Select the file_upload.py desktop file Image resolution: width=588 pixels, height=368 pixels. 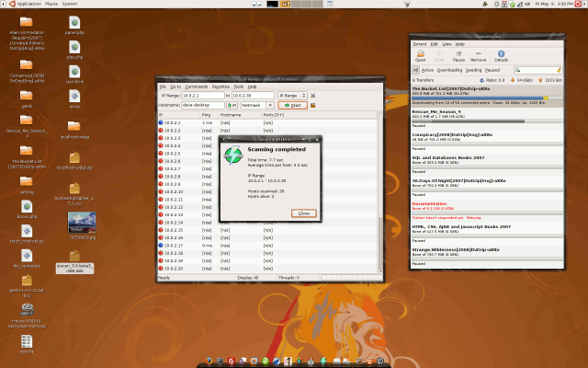pos(27,259)
